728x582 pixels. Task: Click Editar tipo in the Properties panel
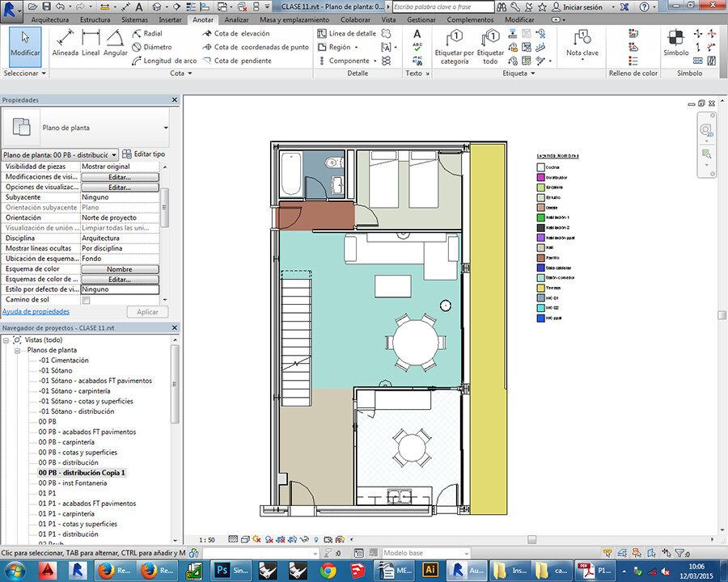(144, 154)
